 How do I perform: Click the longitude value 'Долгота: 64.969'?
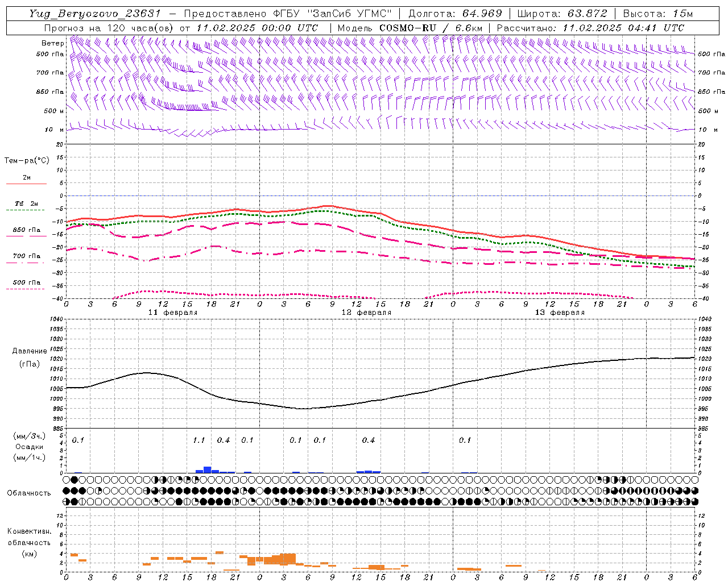pos(456,14)
